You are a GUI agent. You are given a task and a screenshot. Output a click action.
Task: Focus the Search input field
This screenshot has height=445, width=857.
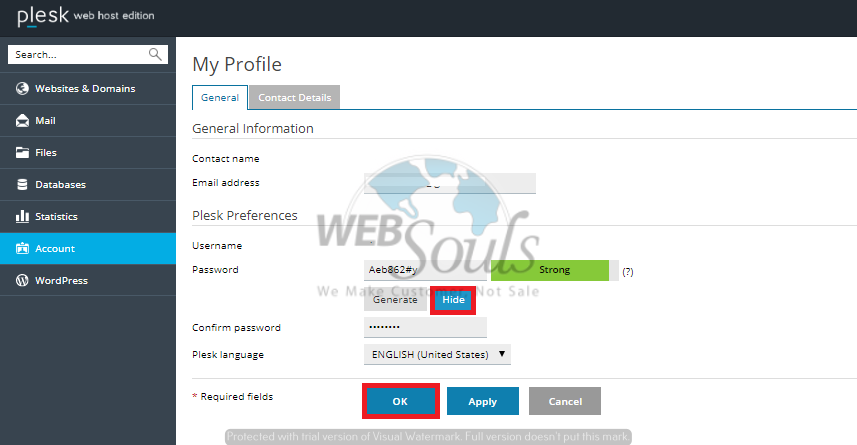click(87, 54)
